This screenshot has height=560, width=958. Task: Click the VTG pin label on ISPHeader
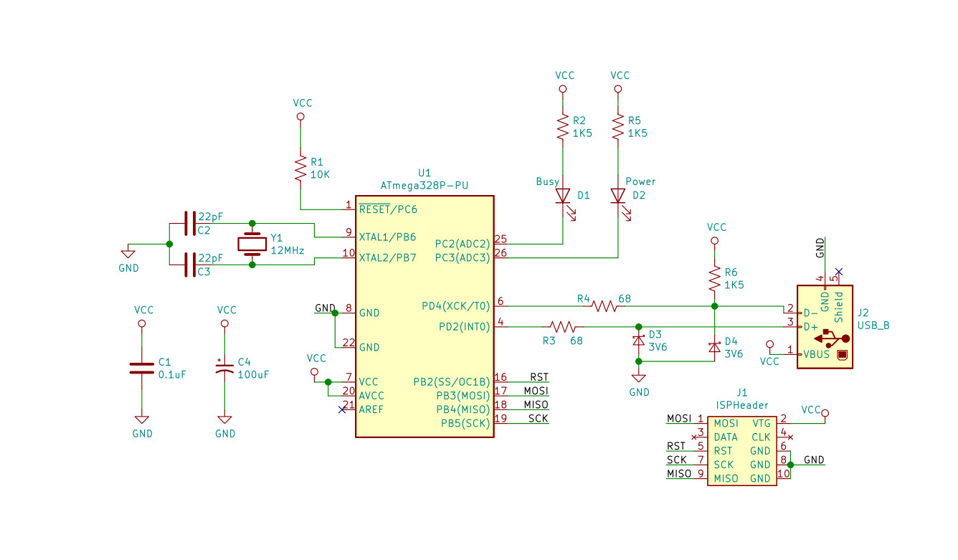point(762,423)
